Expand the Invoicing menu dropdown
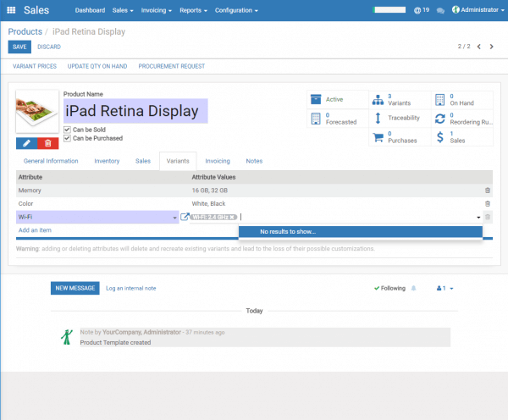The width and height of the screenshot is (508, 420). [x=156, y=10]
